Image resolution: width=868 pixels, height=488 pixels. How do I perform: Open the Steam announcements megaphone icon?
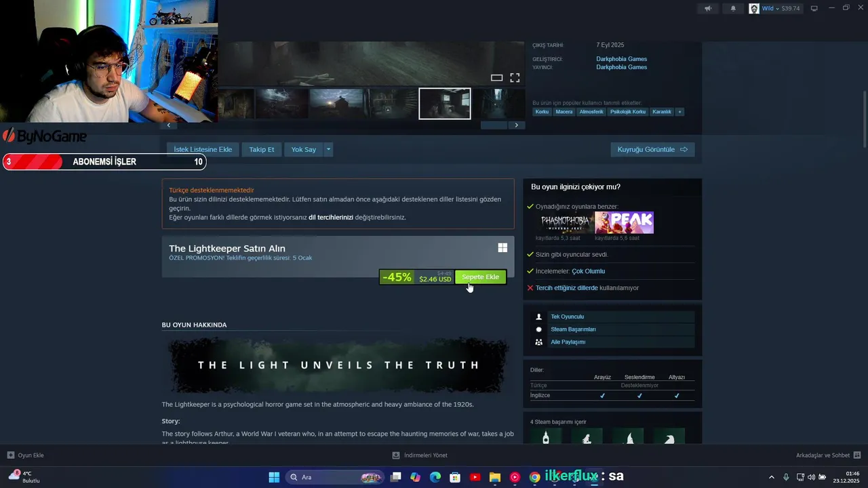pyautogui.click(x=708, y=9)
